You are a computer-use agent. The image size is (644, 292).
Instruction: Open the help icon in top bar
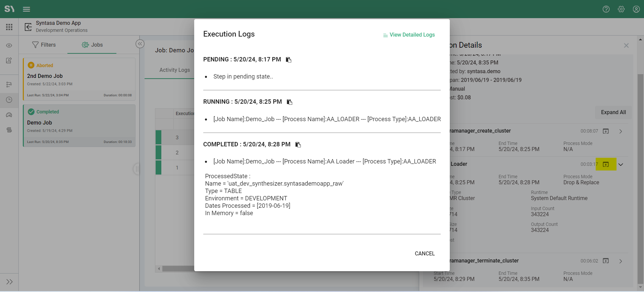tap(606, 9)
